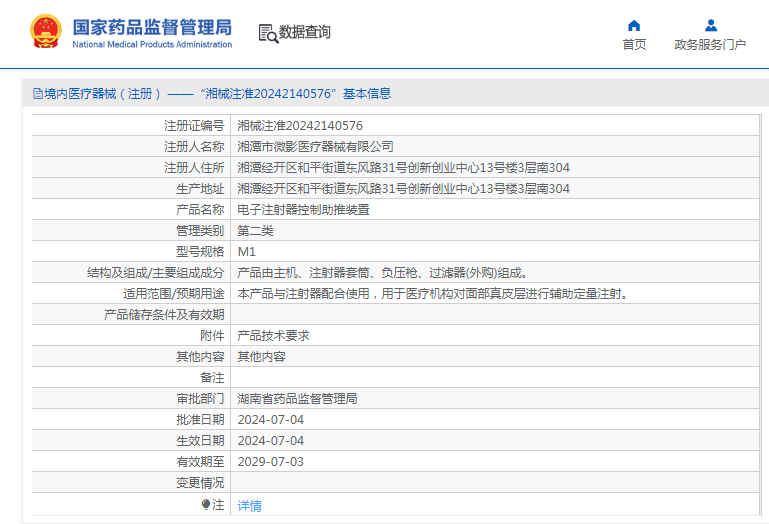Image resolution: width=769 pixels, height=524 pixels.
Task: Click the 注册人名称 row label
Action: (x=194, y=147)
